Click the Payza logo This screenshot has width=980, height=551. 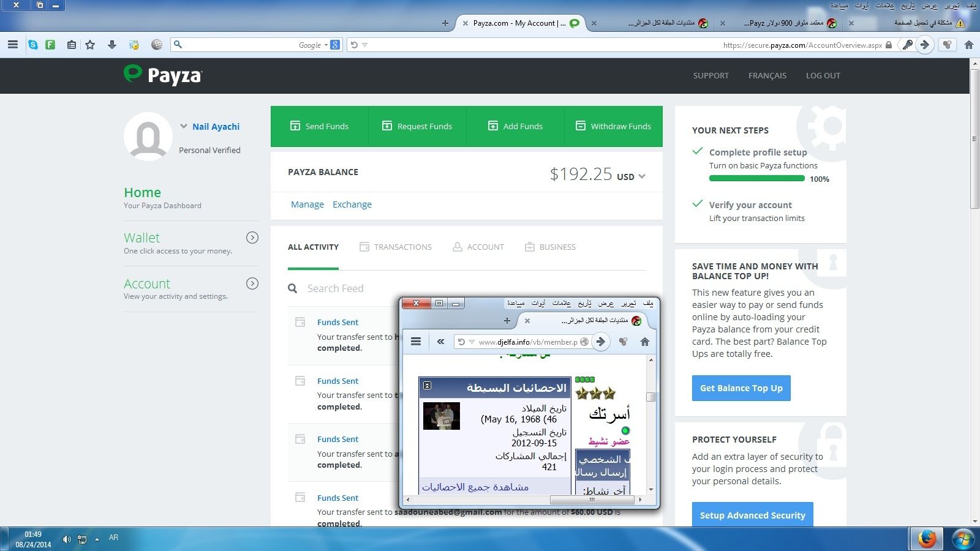tap(163, 75)
